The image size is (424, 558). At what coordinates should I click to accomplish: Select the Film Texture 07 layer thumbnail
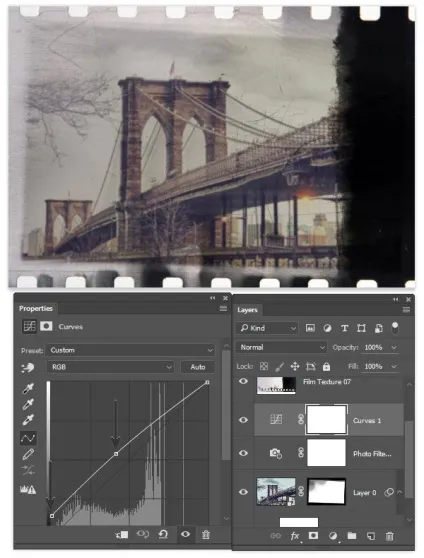click(276, 385)
